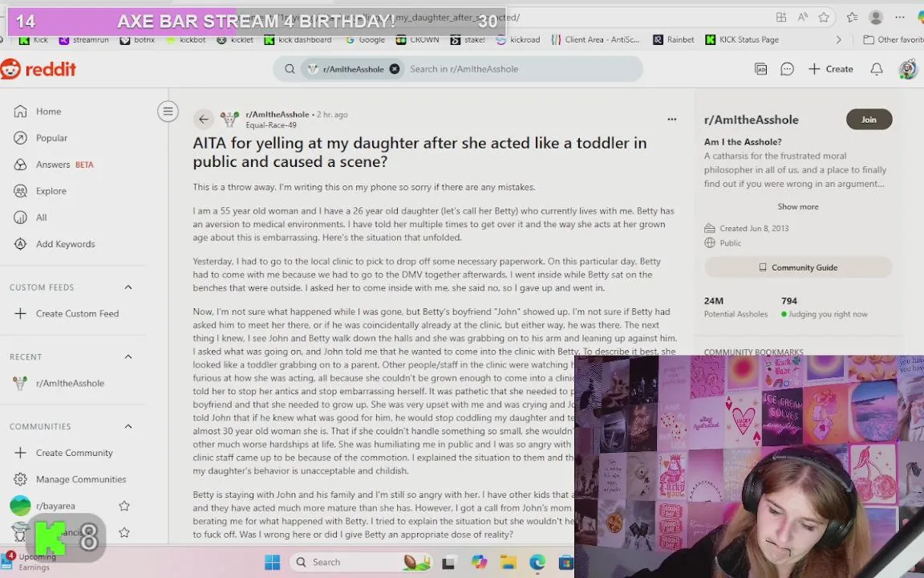Open the KICK Status Page bookmark
Screen dimensions: 924x578
742,39
